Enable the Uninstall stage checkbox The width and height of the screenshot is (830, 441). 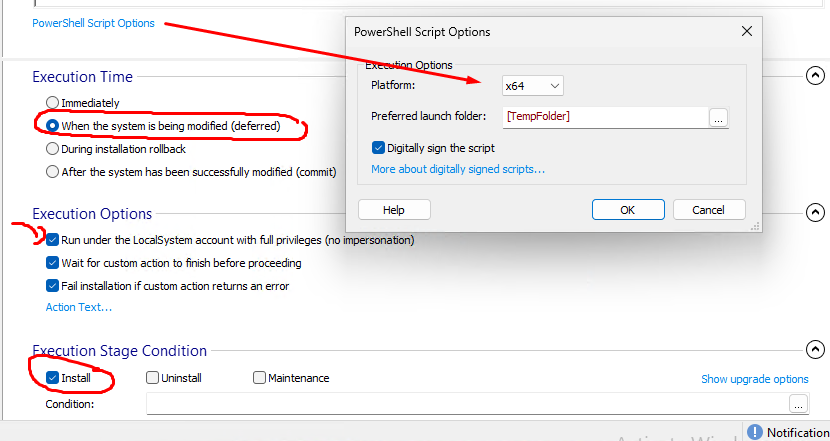pyautogui.click(x=152, y=377)
